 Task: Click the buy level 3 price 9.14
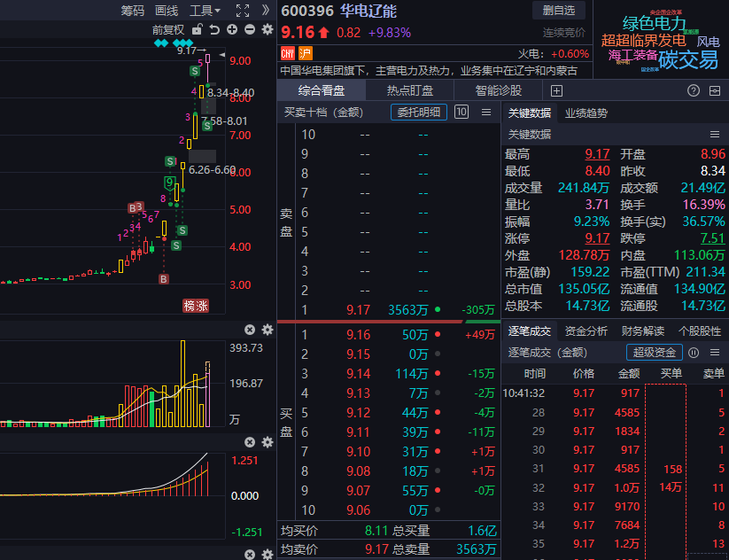point(358,374)
